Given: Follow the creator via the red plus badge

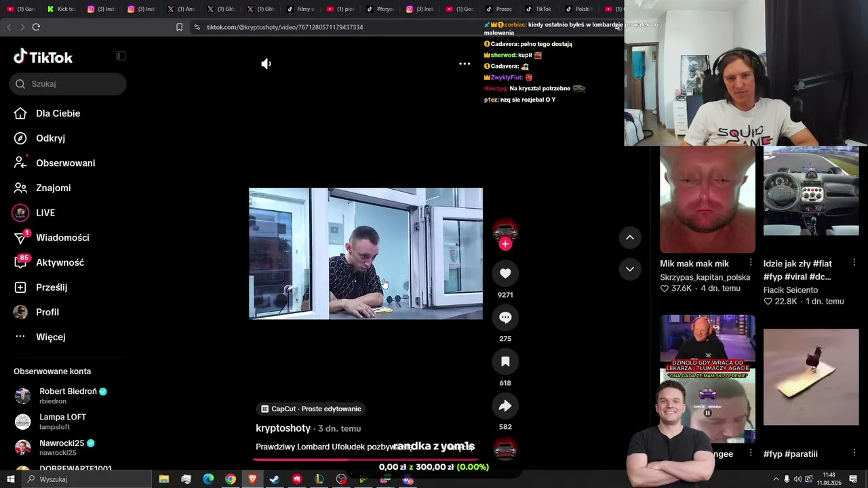Looking at the screenshot, I should pyautogui.click(x=505, y=244).
